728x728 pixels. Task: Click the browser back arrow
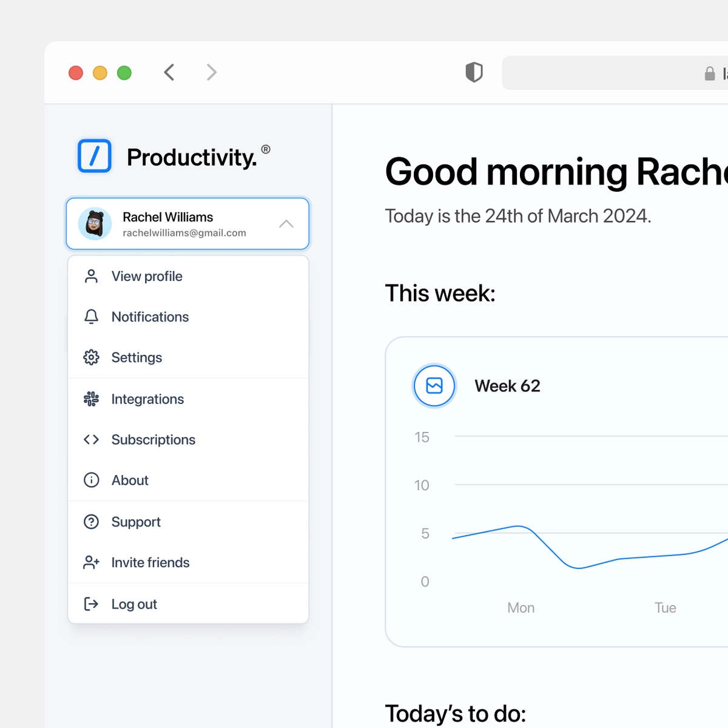pos(169,72)
